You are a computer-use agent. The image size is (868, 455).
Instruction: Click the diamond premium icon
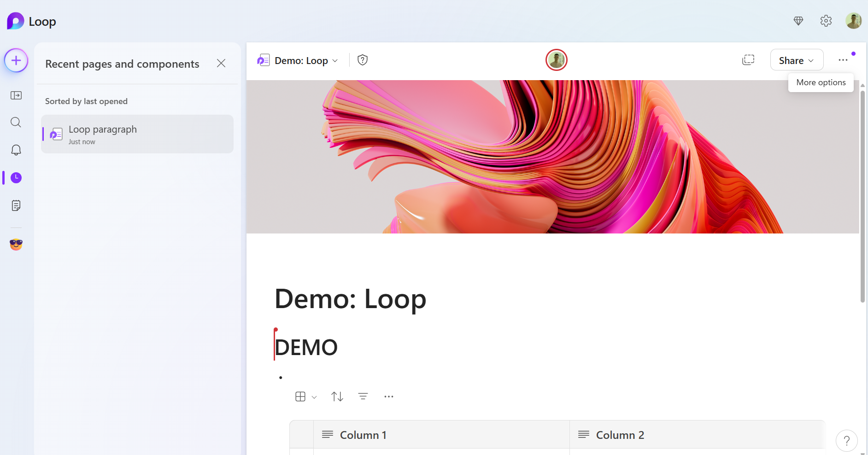(x=798, y=21)
